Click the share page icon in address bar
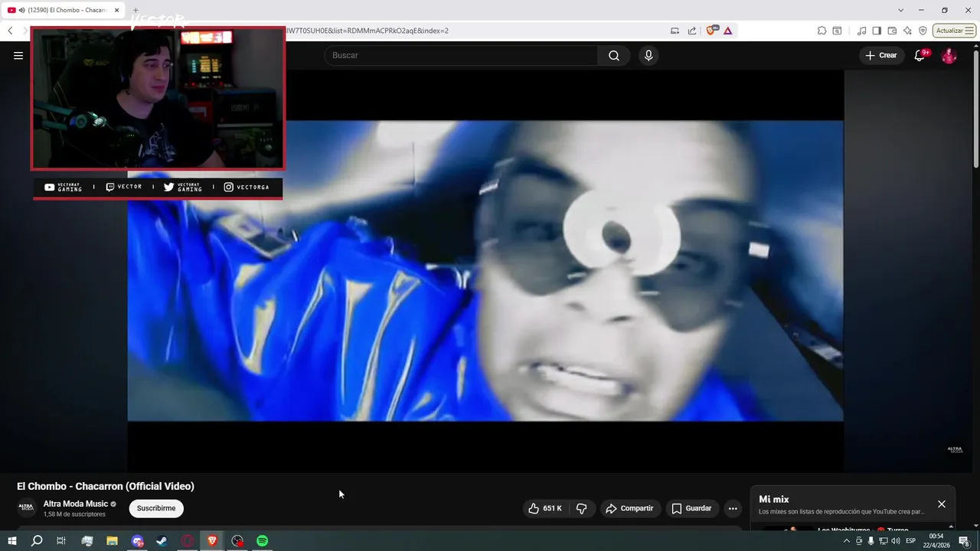980x551 pixels. pyautogui.click(x=692, y=31)
